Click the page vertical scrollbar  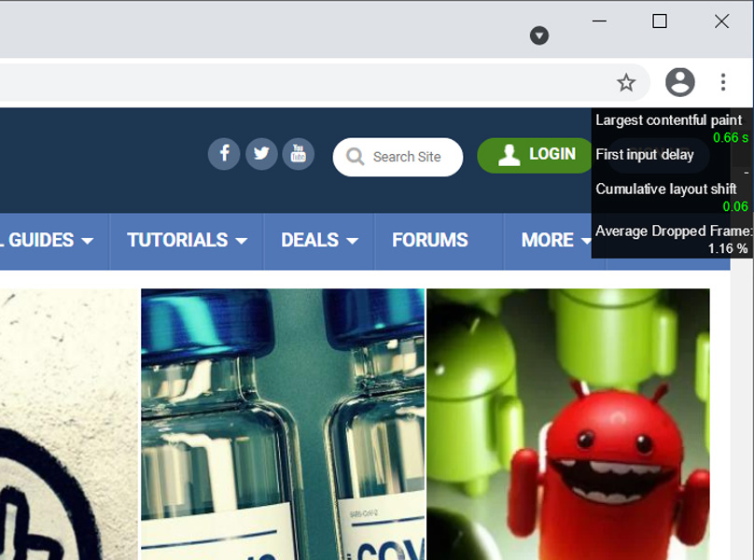pos(742,409)
